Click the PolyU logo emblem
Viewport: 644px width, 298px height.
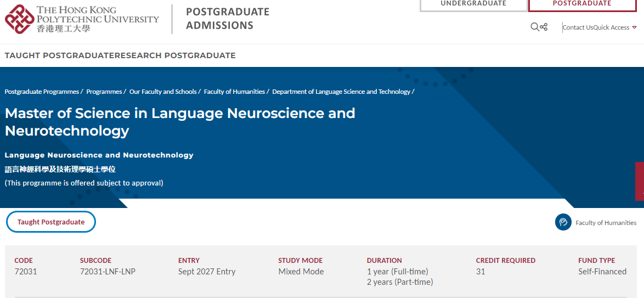[19, 19]
